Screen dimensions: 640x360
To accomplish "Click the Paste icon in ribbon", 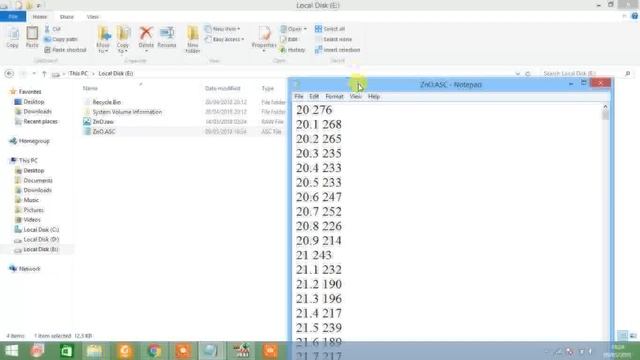I will (32, 37).
